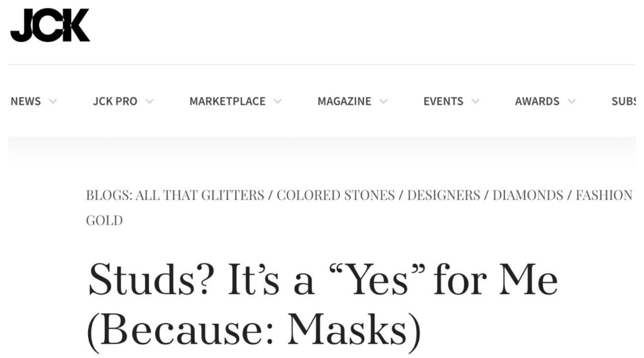The width and height of the screenshot is (644, 358).
Task: Expand the Awards chevron arrow
Action: point(572,101)
